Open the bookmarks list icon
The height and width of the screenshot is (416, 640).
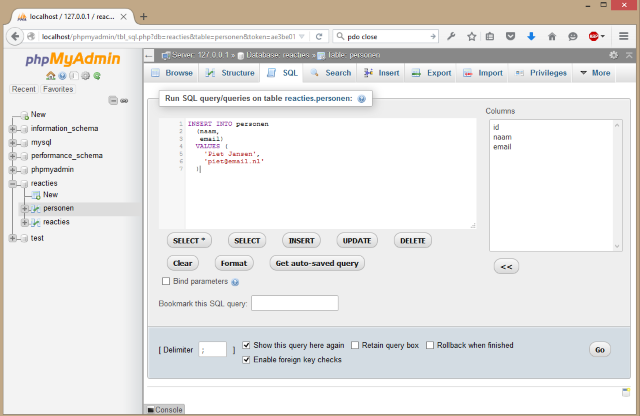point(490,36)
